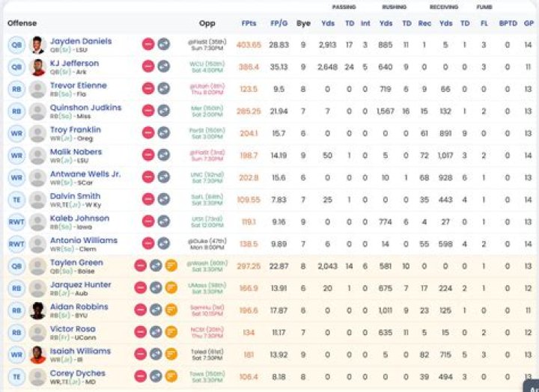Screen dimensions: 539x392
Task: Click the RWT badge beside Kaleb Johnson
Action: tap(16, 221)
